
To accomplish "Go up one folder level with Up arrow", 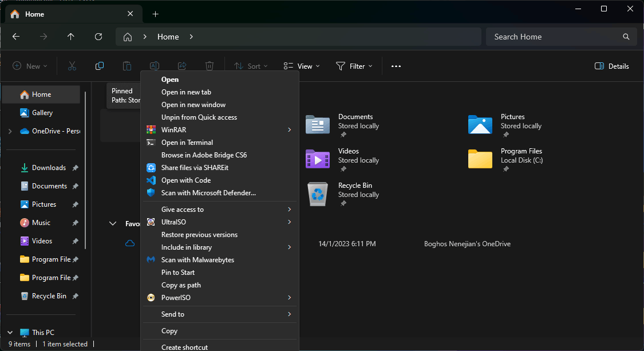I will click(x=71, y=37).
